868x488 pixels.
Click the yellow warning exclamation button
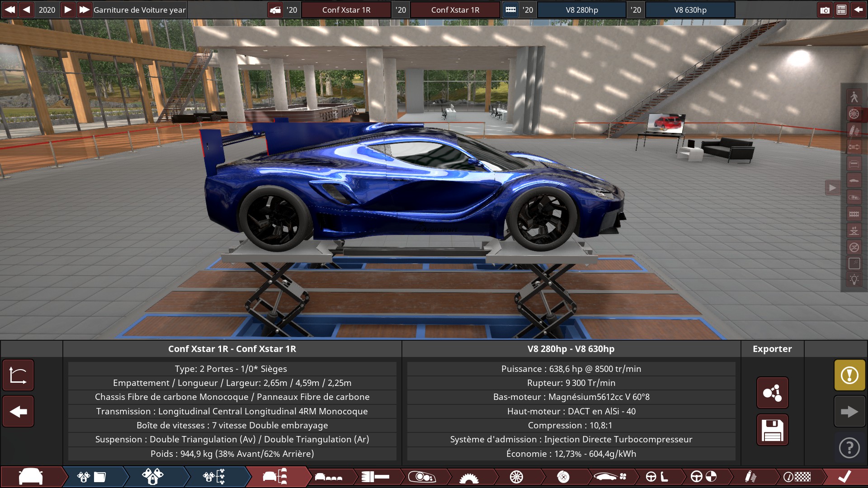[x=849, y=375]
